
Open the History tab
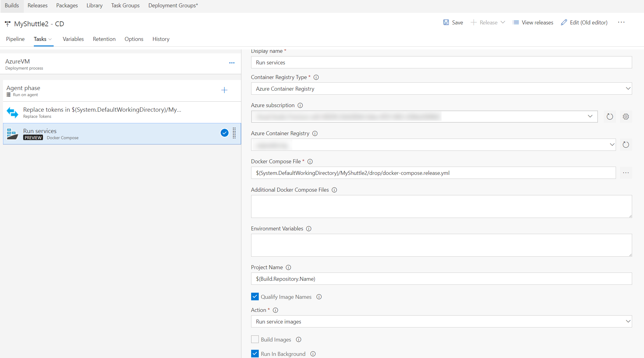tap(161, 39)
